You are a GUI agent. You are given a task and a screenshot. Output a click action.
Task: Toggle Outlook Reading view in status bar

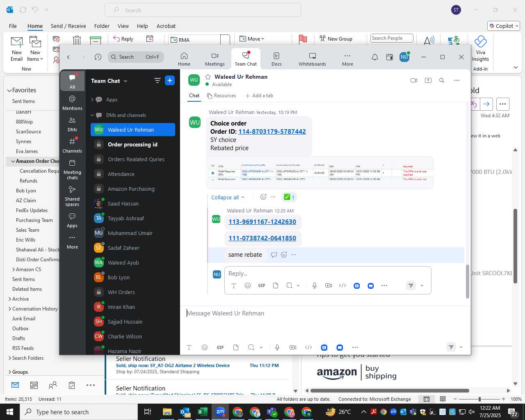[x=443, y=399]
